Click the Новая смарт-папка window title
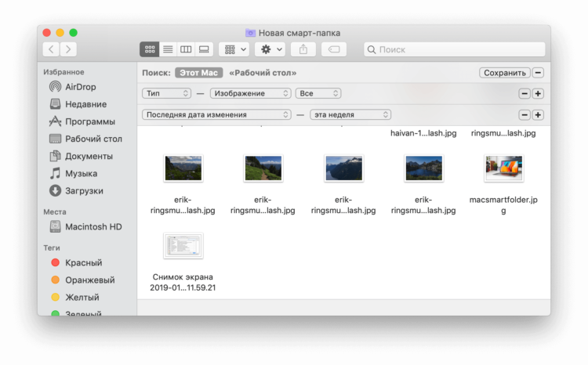This screenshot has height=365, width=588. tap(299, 33)
